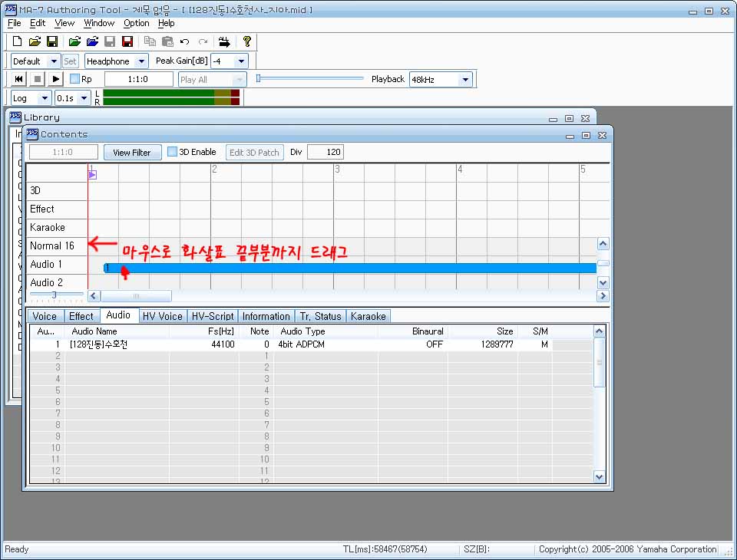
Task: Open the Help menu
Action: (x=166, y=23)
